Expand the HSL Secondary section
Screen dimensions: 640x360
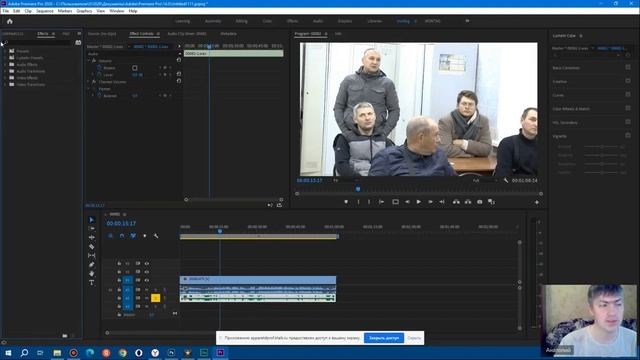click(x=565, y=122)
